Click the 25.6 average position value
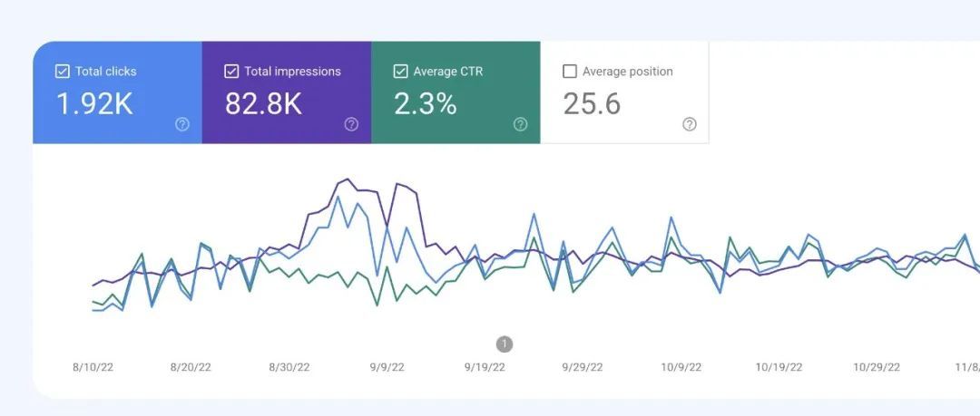 (x=592, y=104)
